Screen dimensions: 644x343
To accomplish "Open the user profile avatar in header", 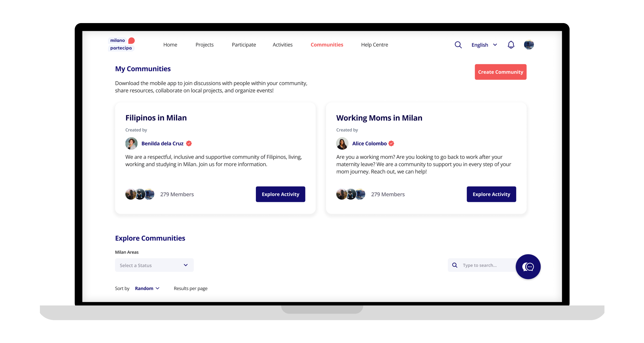I will tap(529, 45).
